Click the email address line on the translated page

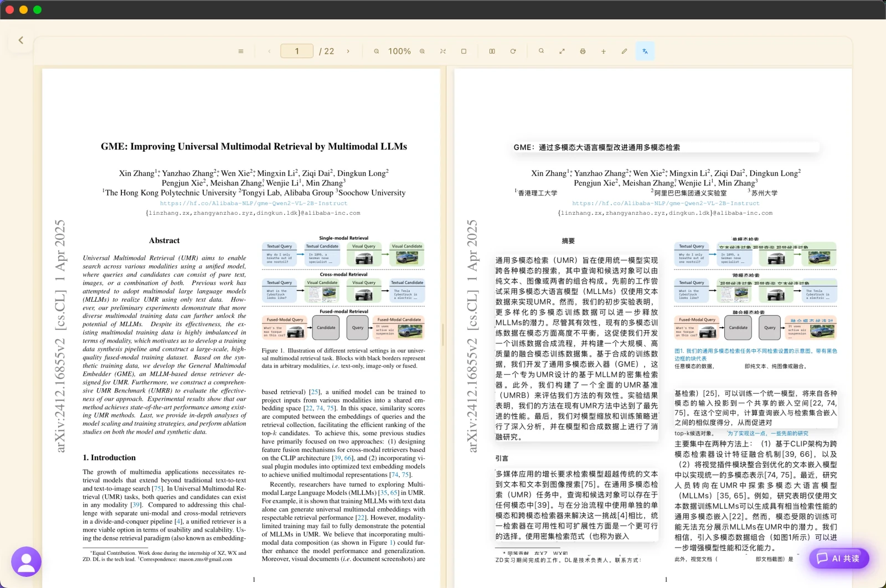[665, 213]
